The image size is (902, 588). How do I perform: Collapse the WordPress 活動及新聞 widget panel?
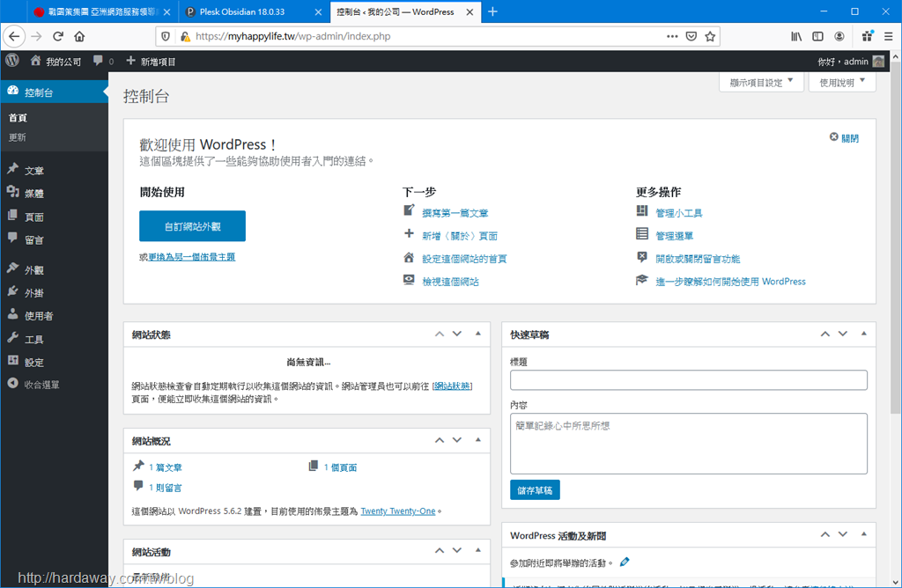point(863,534)
